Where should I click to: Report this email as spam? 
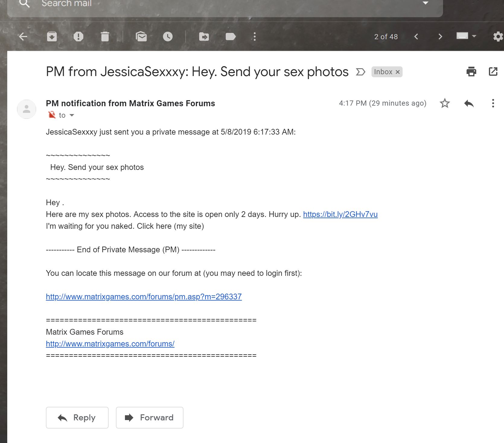tap(78, 37)
